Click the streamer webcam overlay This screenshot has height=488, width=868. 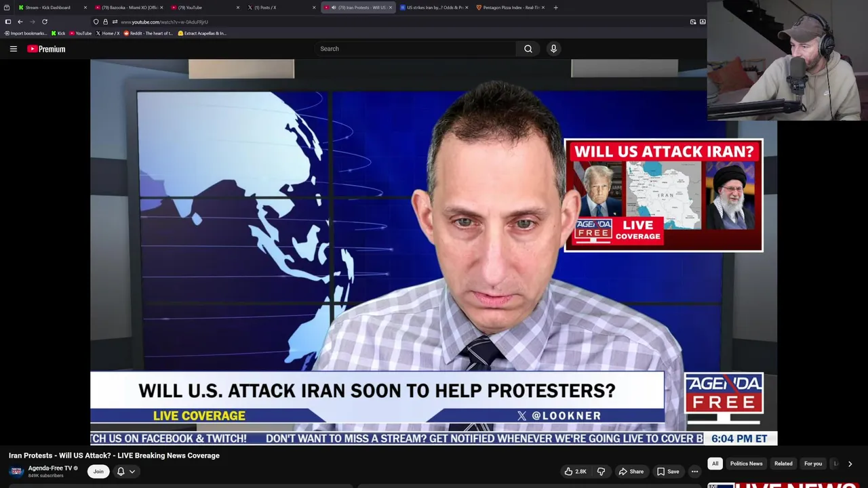point(787,61)
